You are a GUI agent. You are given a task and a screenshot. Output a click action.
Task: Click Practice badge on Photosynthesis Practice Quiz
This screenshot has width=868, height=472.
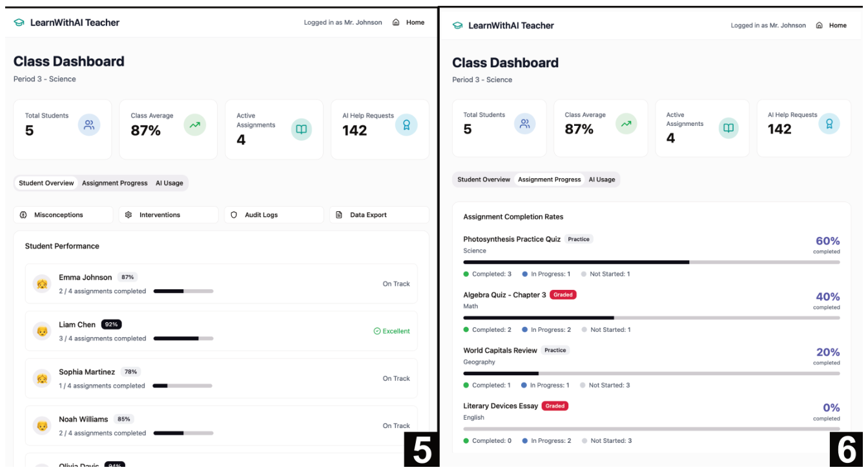coord(579,239)
